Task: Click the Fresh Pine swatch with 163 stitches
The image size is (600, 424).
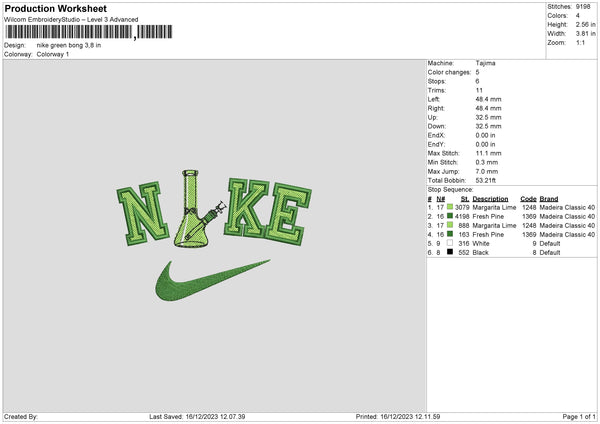Action: coord(450,234)
